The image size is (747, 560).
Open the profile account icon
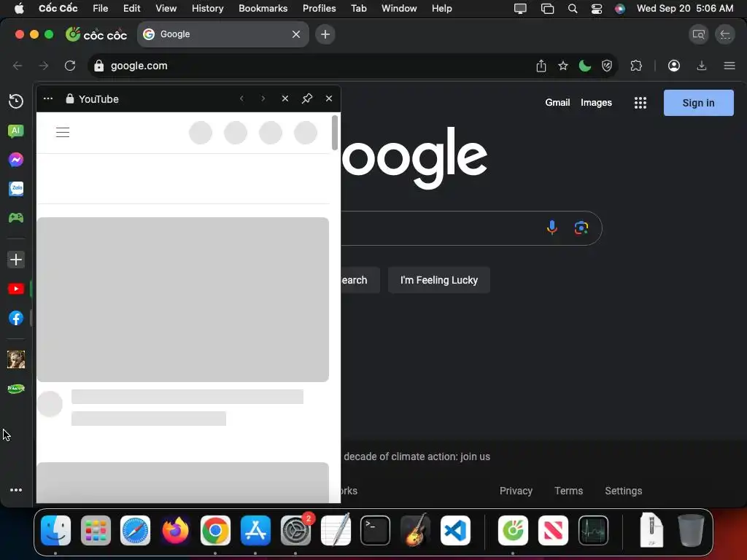[673, 66]
